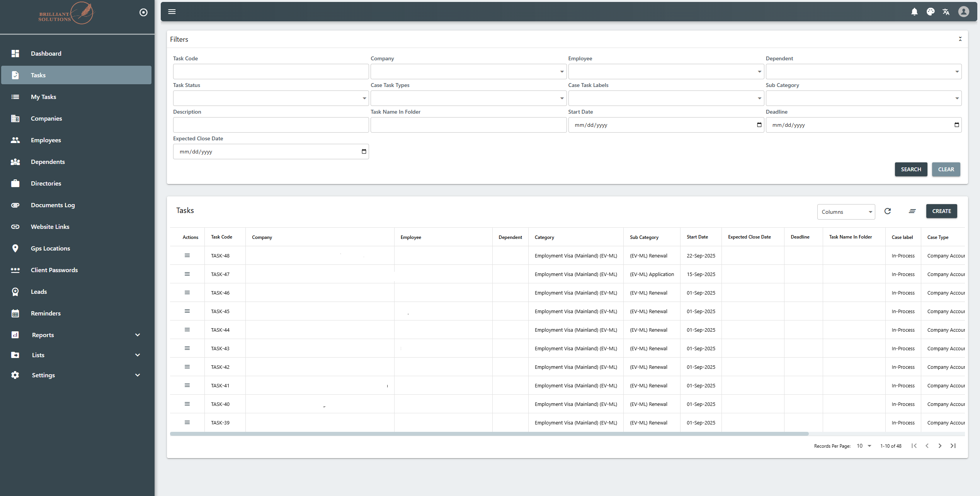980x496 pixels.
Task: Click the hamburger menu icon in top bar
Action: pos(172,12)
